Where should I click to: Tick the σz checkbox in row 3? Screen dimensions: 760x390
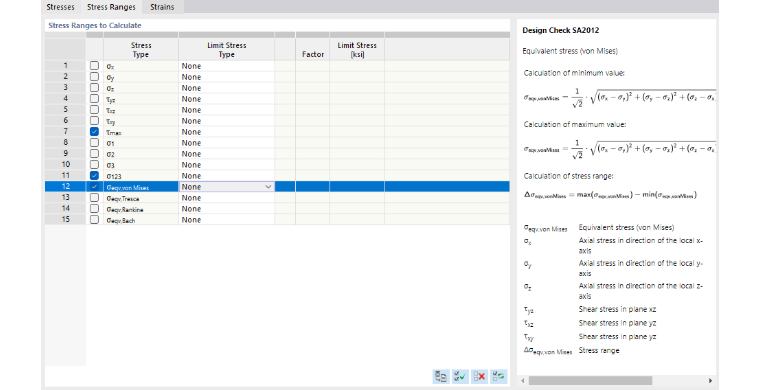coord(94,88)
